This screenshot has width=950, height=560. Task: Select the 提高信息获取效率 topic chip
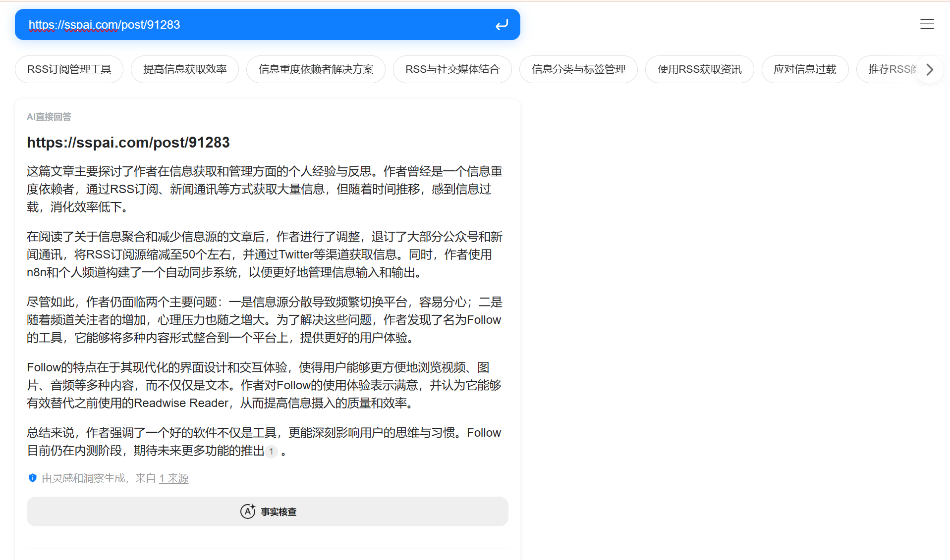coord(185,69)
